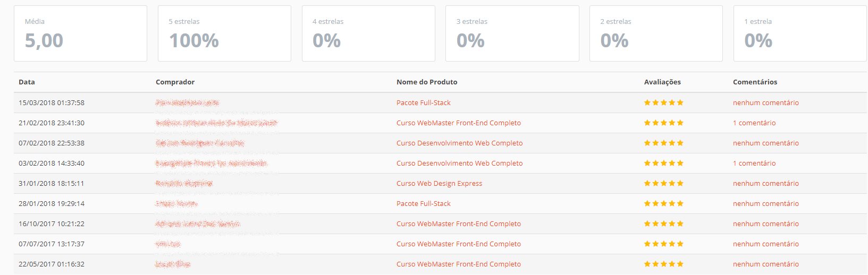Click nenhum comentário in 22/05/2017 row

click(x=765, y=264)
